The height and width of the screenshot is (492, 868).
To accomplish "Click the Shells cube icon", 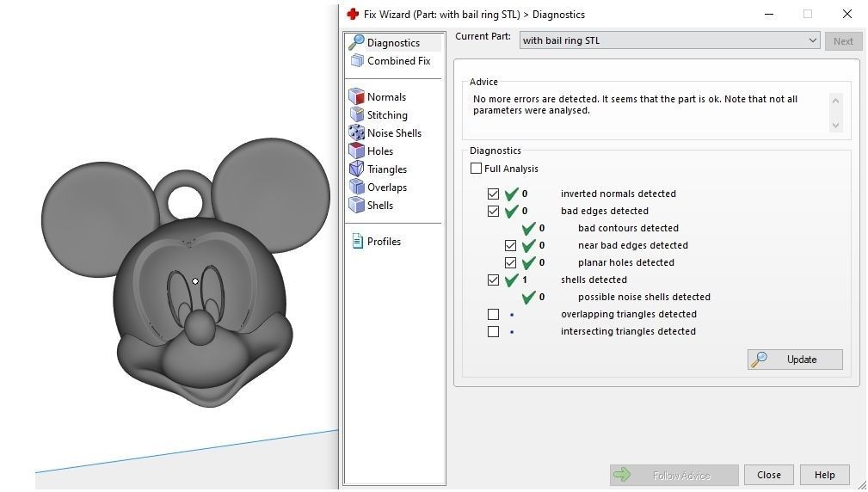I will [x=356, y=205].
